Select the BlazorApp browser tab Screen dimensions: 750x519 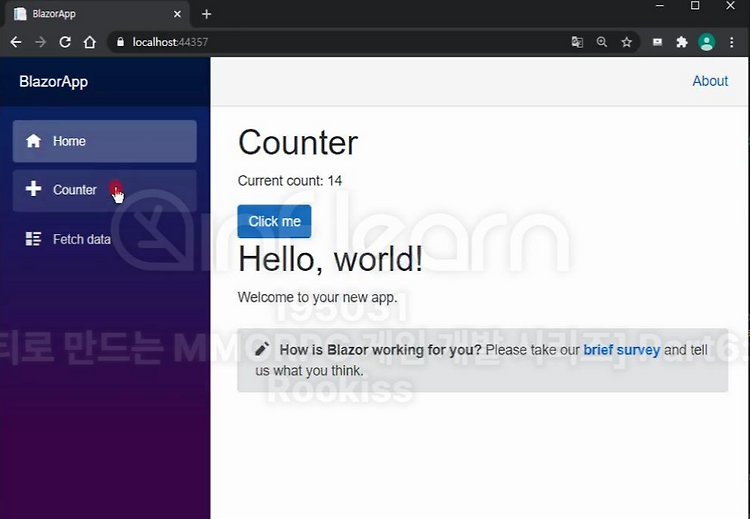point(98,14)
